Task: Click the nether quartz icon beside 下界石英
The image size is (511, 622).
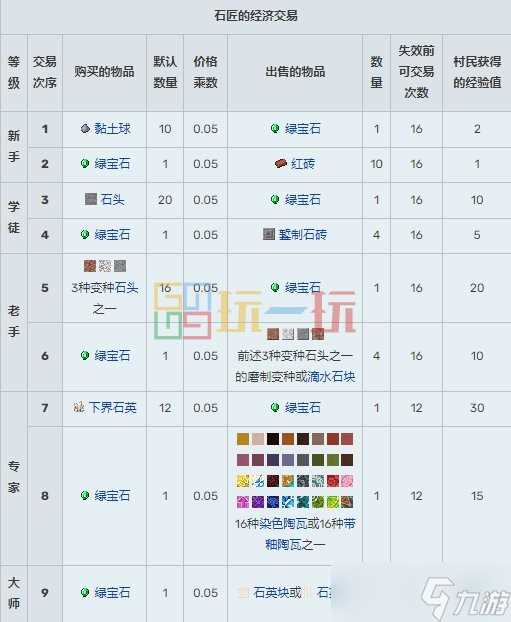Action: [x=79, y=407]
